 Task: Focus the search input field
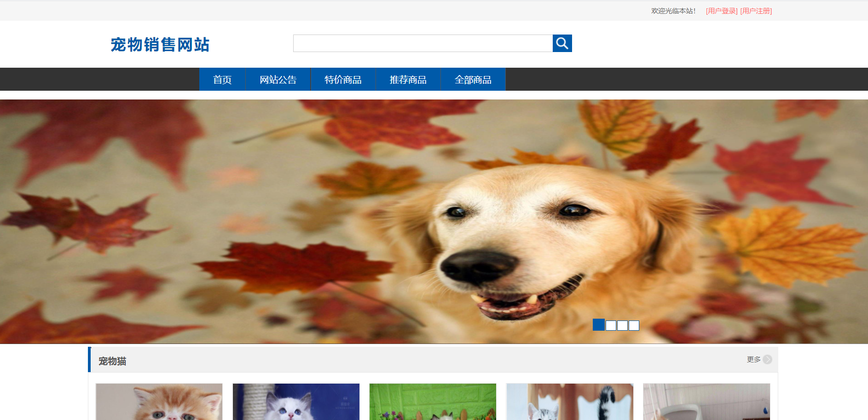[x=423, y=43]
